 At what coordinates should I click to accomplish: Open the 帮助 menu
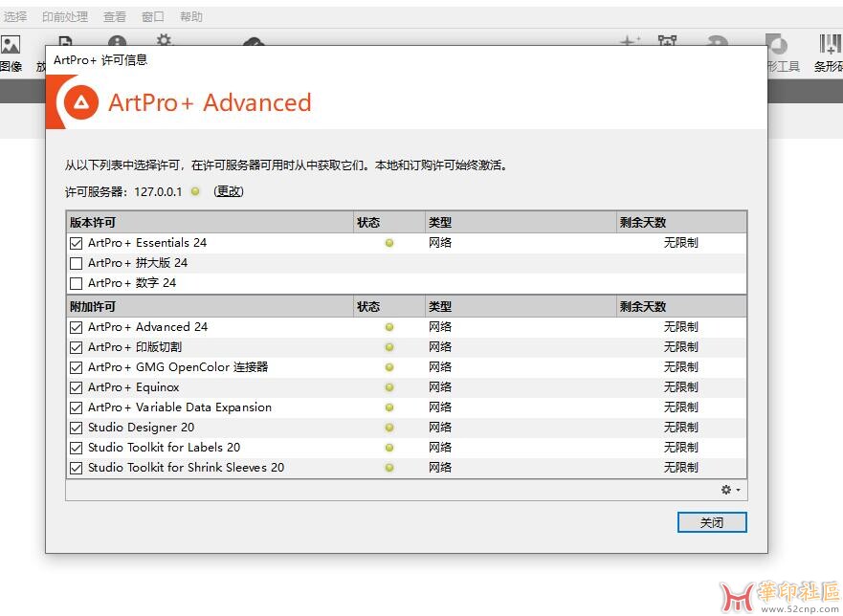190,16
